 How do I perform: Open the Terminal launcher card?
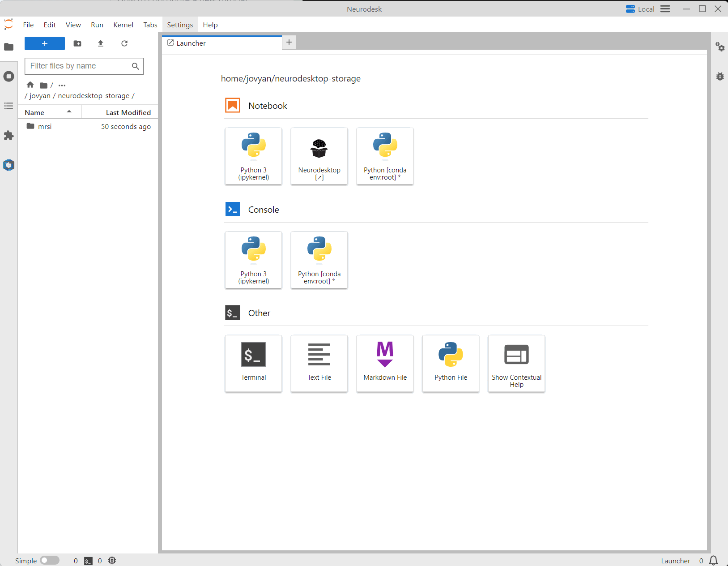tap(253, 363)
